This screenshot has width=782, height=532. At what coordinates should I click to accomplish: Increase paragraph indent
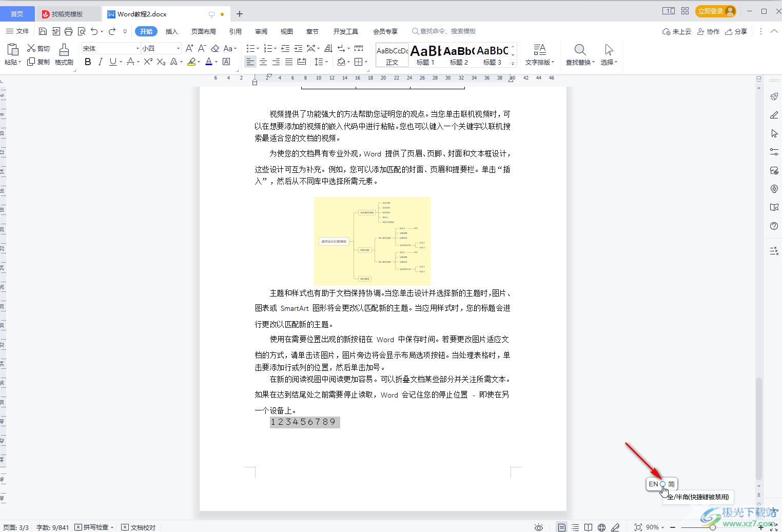point(298,48)
